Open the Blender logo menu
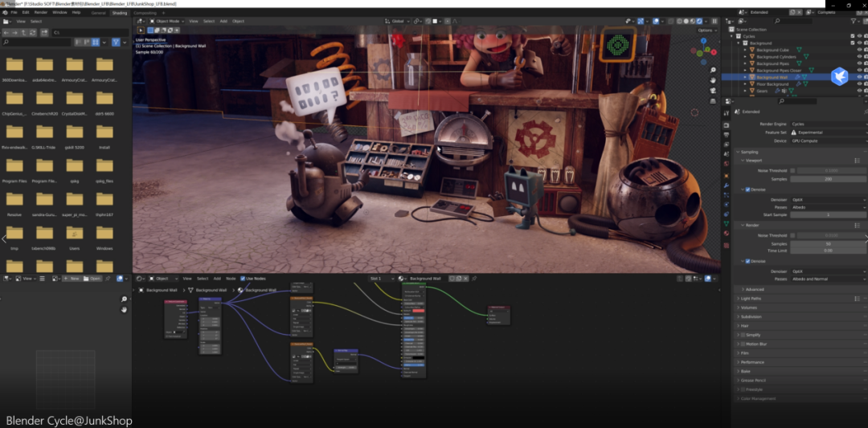The image size is (868, 428). (x=5, y=12)
